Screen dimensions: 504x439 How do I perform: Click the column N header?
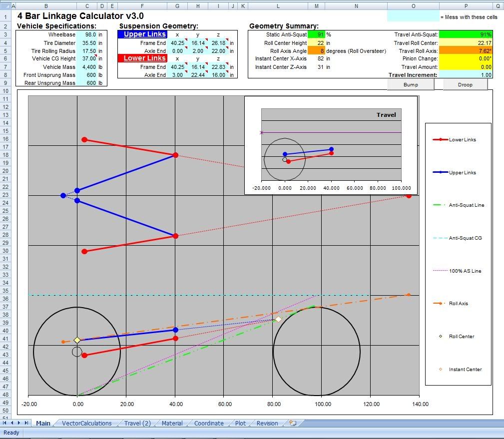[356, 5]
